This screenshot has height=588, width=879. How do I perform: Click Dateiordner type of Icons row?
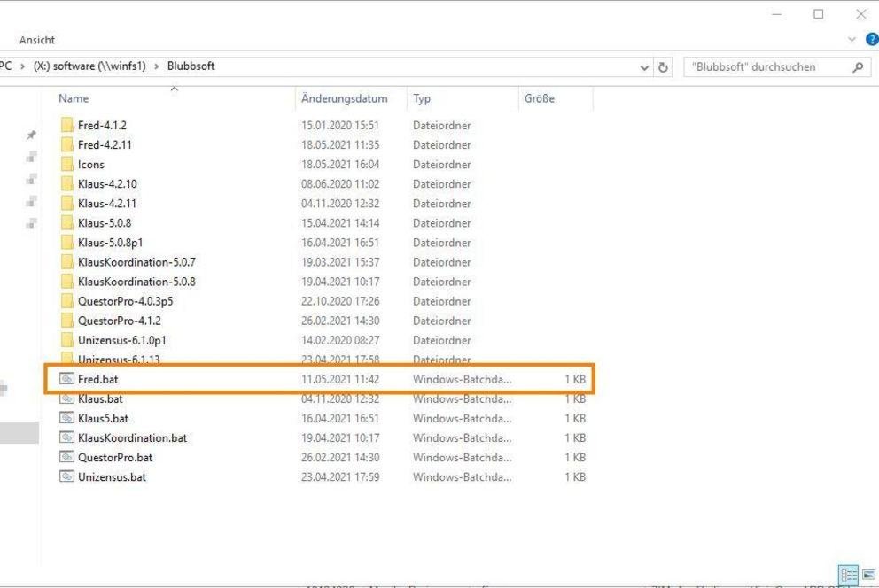click(x=442, y=165)
